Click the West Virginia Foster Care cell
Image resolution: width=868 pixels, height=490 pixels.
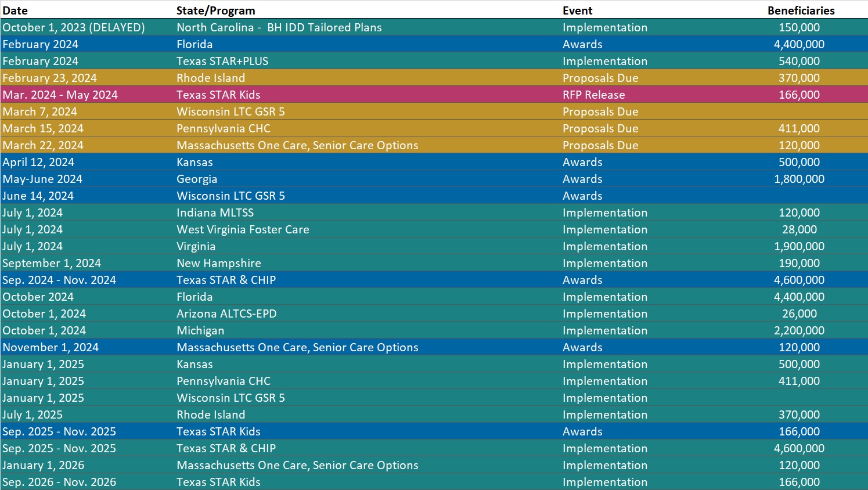[x=243, y=229]
